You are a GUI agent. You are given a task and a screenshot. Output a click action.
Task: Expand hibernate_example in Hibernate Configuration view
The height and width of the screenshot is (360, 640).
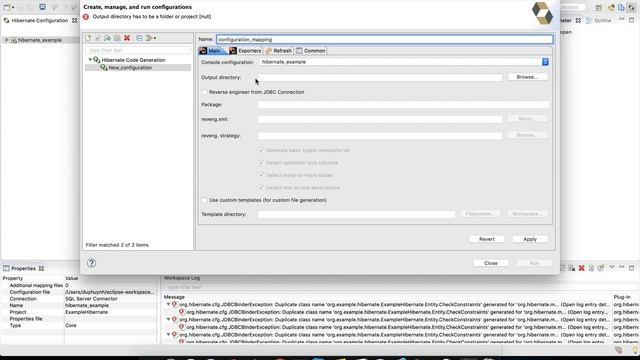[x=7, y=40]
